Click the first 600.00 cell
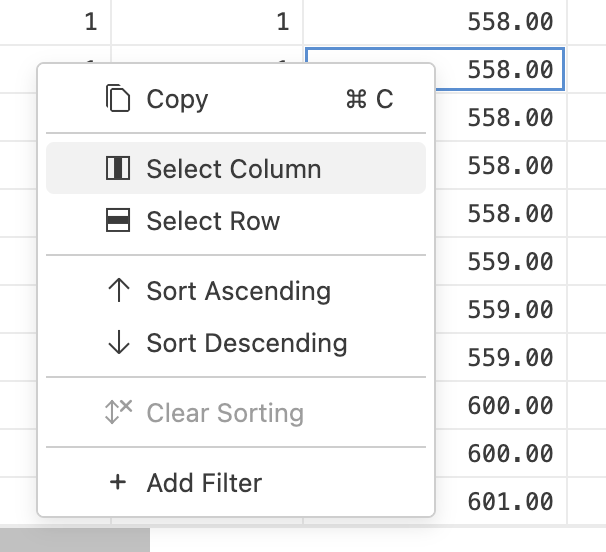The width and height of the screenshot is (606, 552). (x=500, y=405)
